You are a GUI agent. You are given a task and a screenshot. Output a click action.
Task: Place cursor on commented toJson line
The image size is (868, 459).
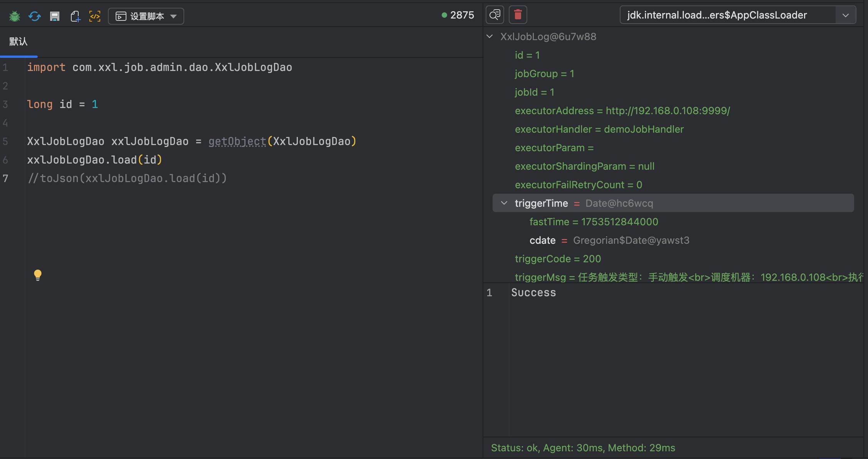(x=127, y=179)
